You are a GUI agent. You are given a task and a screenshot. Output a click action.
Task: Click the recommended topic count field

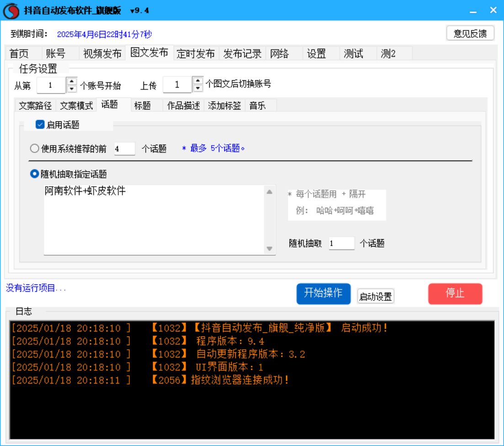point(124,149)
